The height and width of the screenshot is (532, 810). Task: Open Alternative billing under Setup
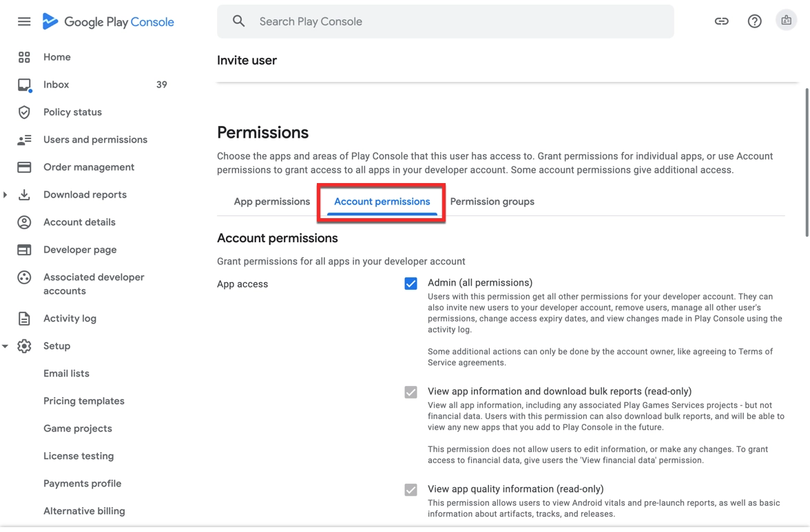[84, 511]
